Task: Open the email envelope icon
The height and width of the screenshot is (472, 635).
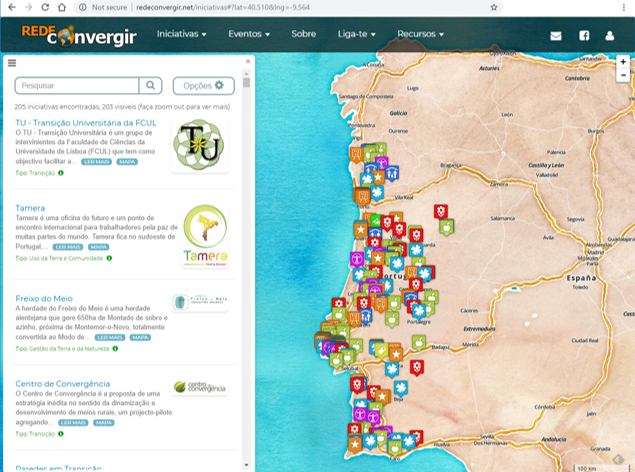Action: [x=556, y=36]
